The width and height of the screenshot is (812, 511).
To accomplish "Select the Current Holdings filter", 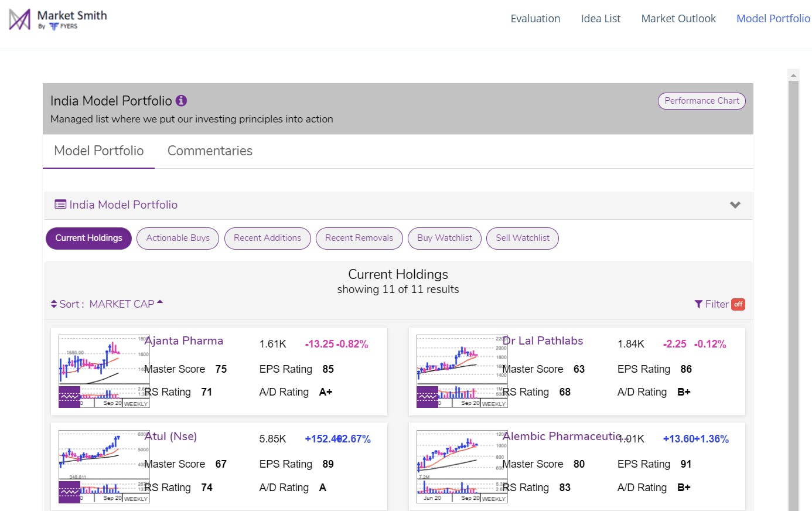I will (88, 239).
